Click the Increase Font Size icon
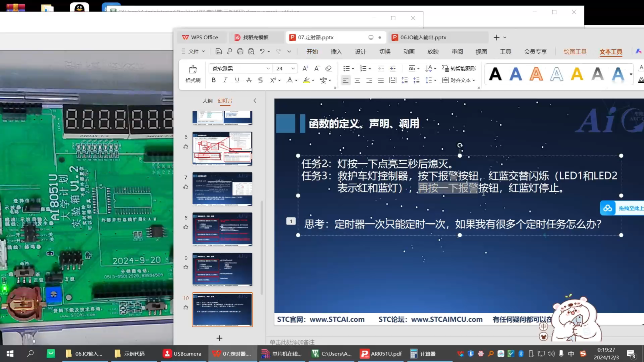 [305, 68]
